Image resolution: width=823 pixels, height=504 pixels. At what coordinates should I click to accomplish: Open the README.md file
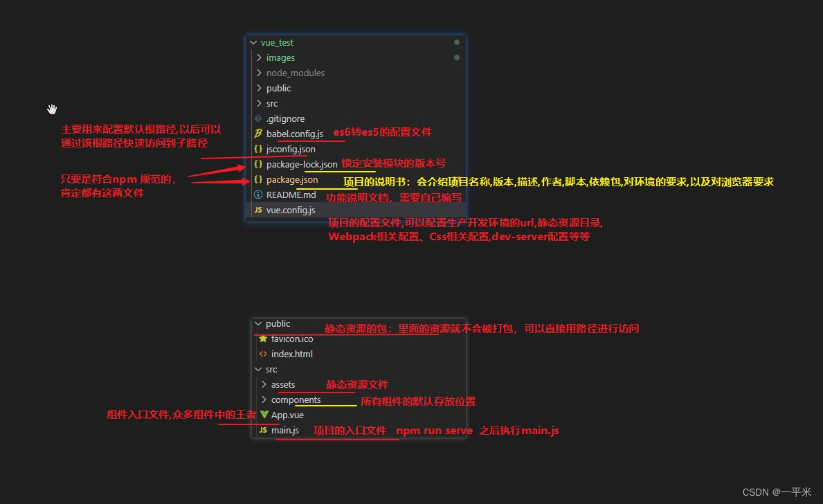point(291,195)
